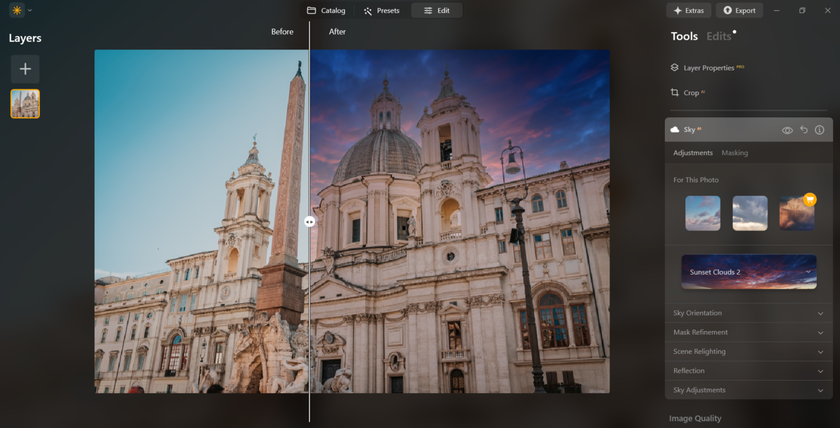The image size is (840, 428).
Task: Minimize the application window
Action: click(776, 10)
